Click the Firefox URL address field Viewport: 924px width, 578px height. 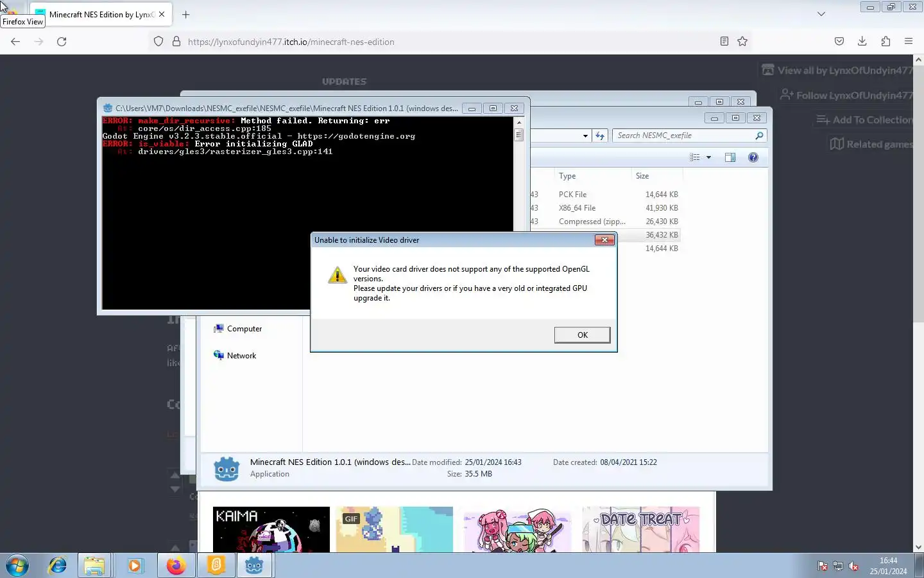click(449, 42)
